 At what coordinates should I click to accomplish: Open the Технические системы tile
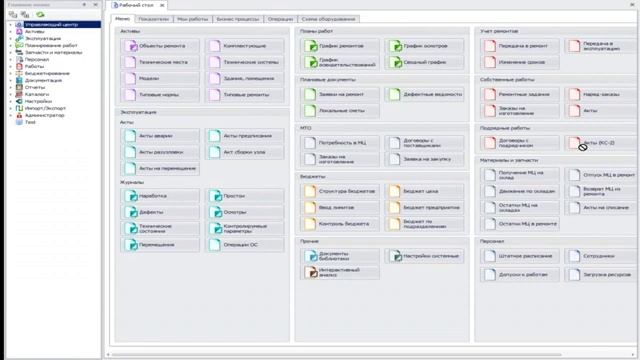pyautogui.click(x=244, y=62)
